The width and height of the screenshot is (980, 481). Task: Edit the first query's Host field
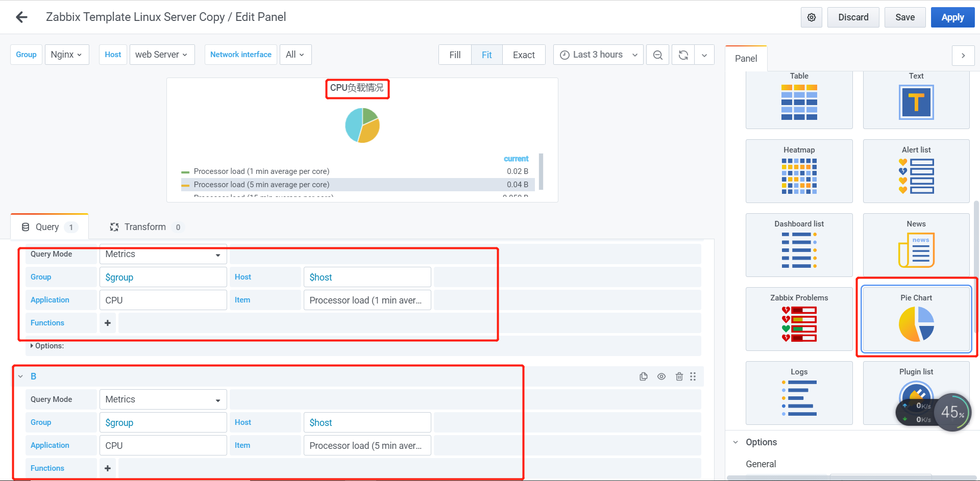(x=367, y=277)
